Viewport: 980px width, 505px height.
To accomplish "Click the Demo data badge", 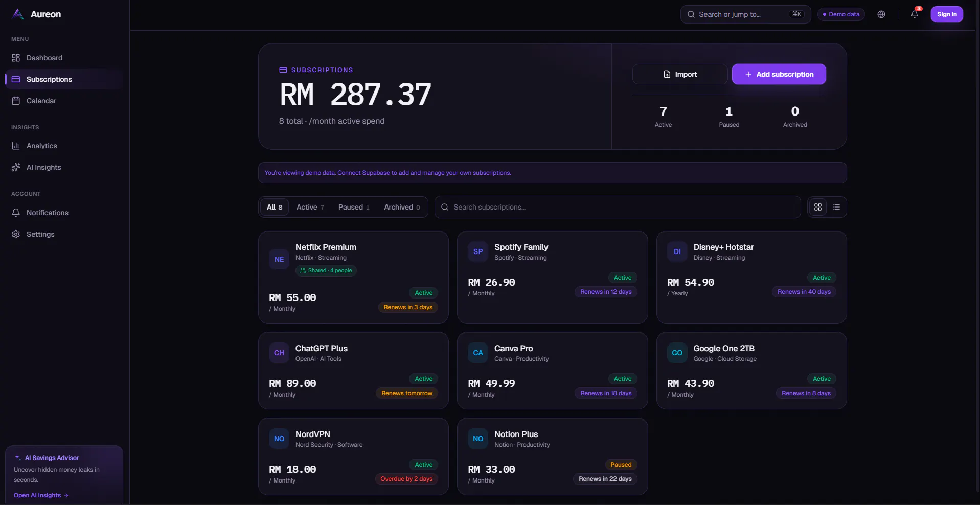I will tap(841, 14).
